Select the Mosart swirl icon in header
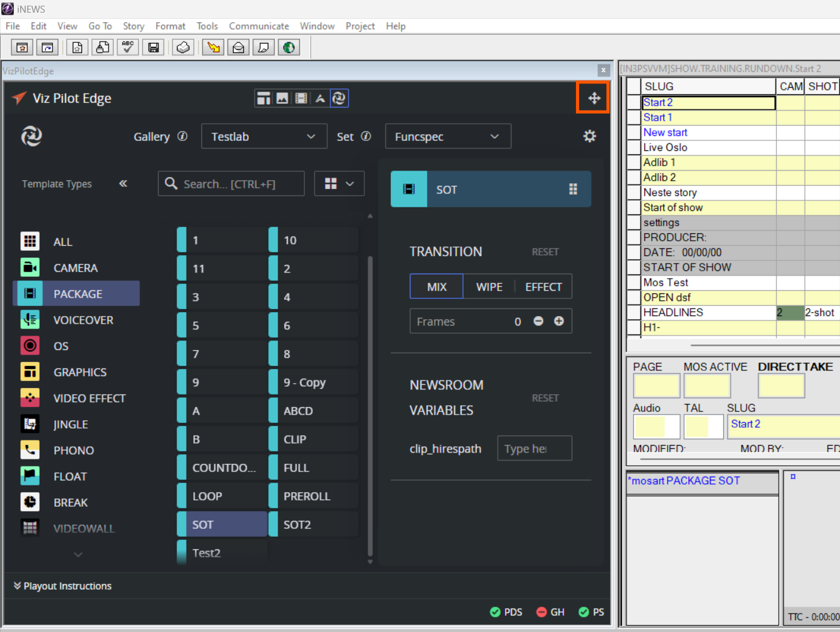The height and width of the screenshot is (632, 840). (x=339, y=98)
